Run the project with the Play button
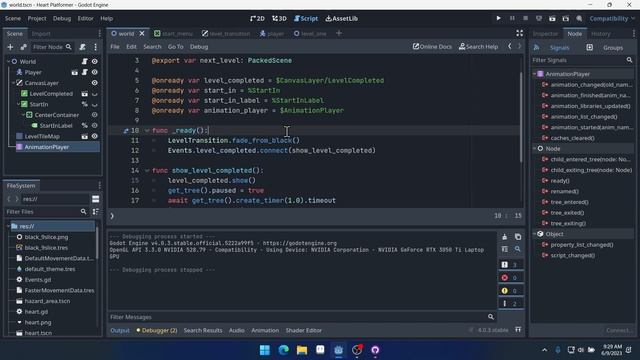The height and width of the screenshot is (360, 640). pos(498,18)
